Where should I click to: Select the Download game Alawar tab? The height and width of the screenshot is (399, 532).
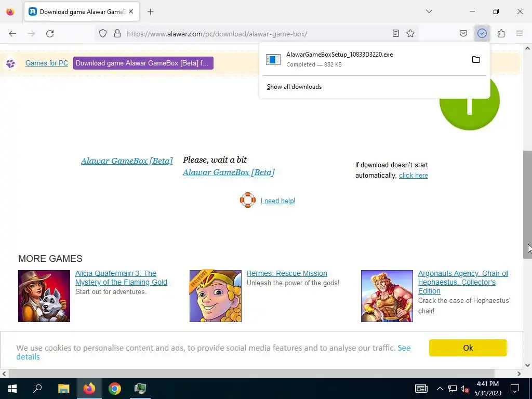pos(82,12)
